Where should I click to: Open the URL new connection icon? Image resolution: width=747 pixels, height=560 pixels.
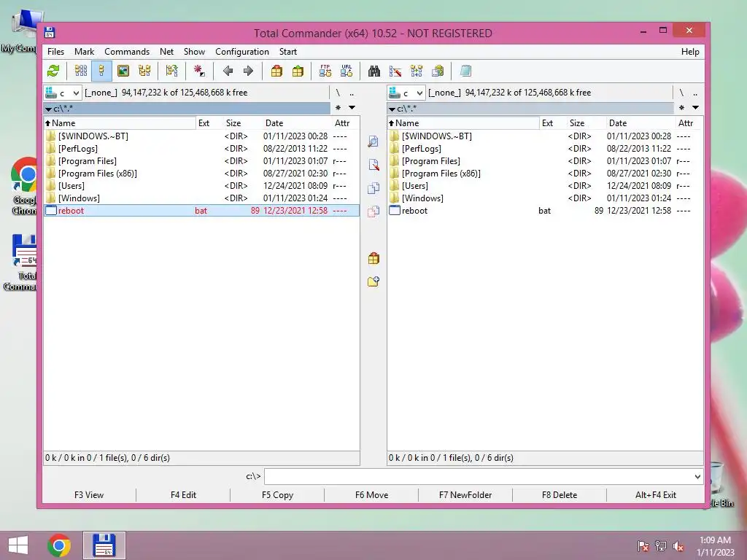tap(347, 71)
